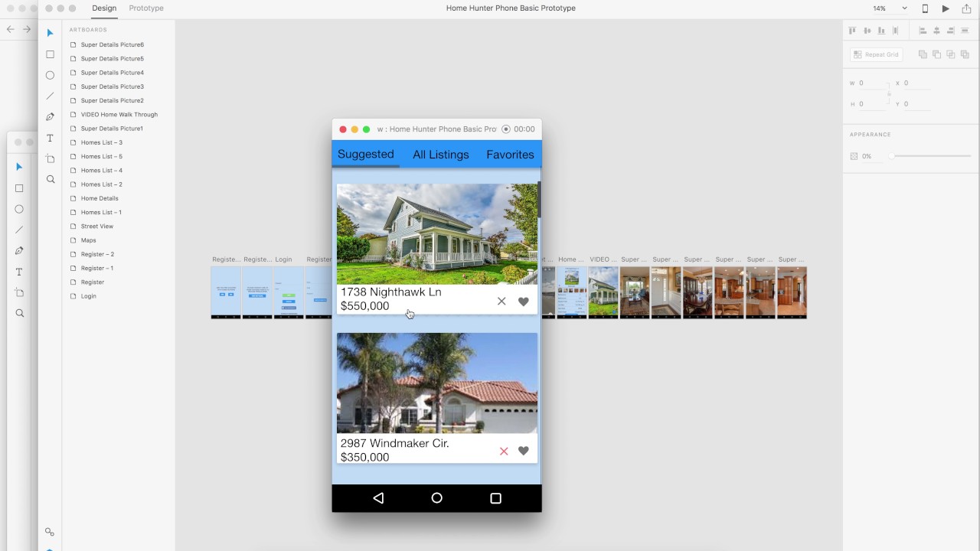Viewport: 980px width, 551px height.
Task: Apply the Add boolean operation
Action: tap(923, 54)
